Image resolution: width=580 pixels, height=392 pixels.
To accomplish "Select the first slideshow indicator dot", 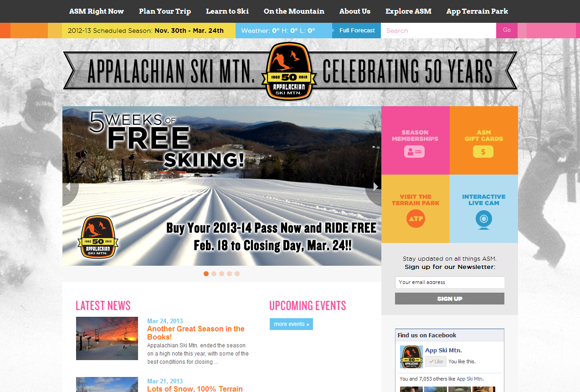I will click(x=206, y=274).
